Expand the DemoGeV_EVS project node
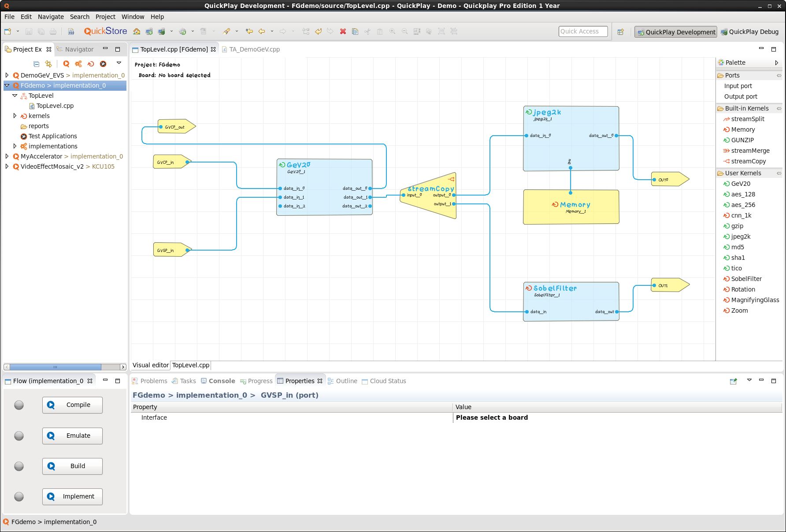The height and width of the screenshot is (532, 786). point(6,75)
